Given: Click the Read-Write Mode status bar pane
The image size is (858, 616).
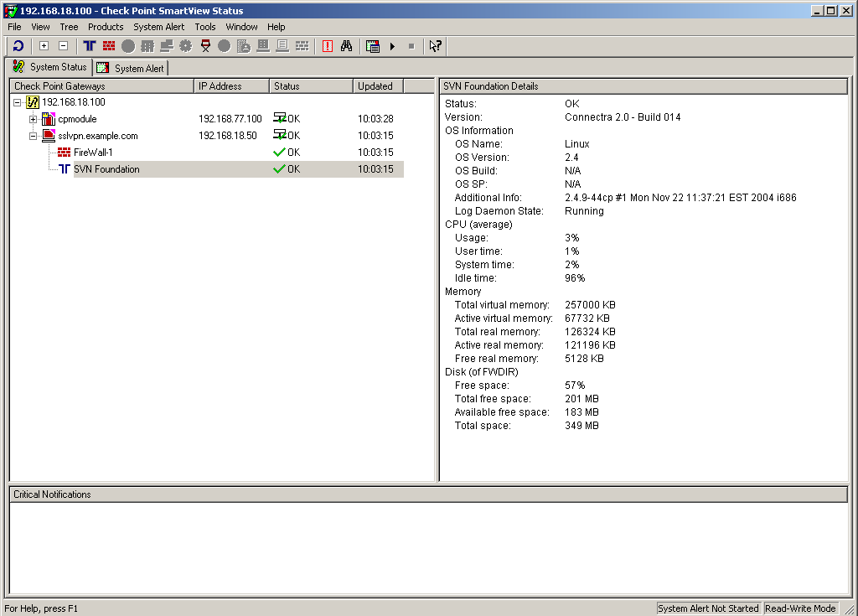Looking at the screenshot, I should tap(800, 608).
